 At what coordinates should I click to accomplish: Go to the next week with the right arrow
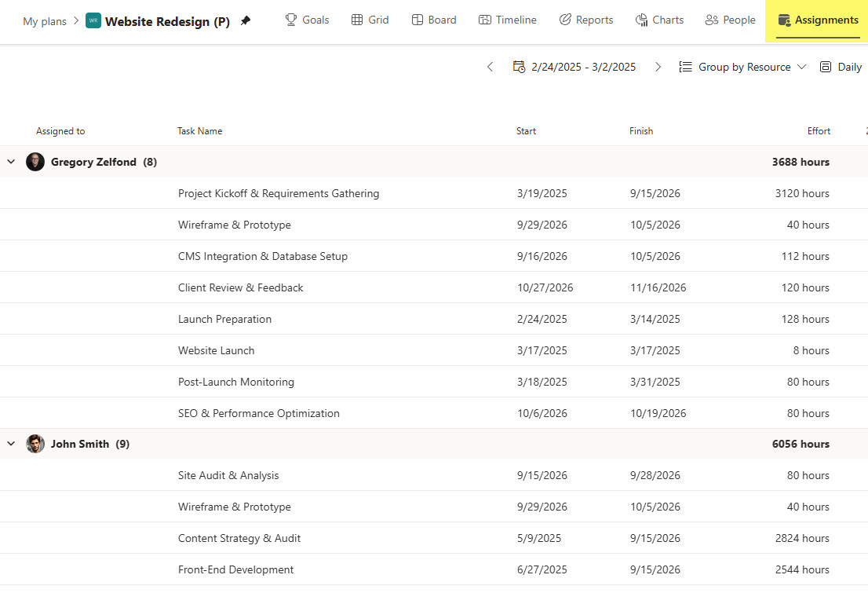pos(658,67)
